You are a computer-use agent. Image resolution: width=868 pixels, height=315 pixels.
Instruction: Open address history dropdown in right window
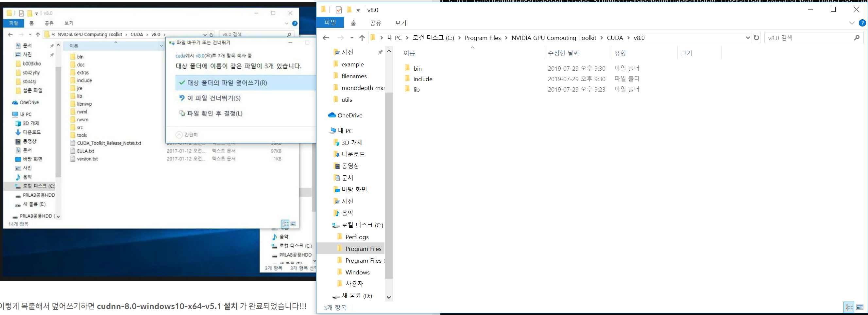(x=748, y=38)
